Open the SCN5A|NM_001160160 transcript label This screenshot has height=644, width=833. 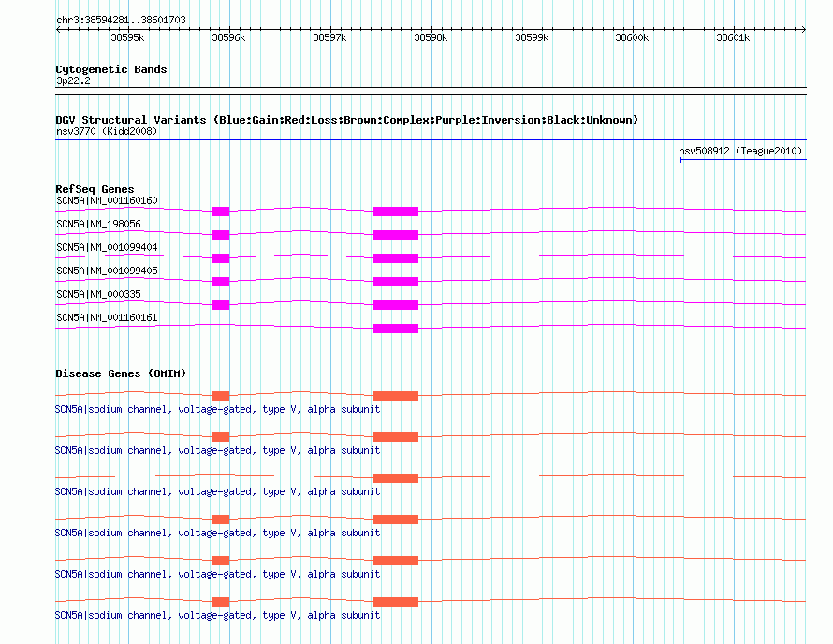(107, 201)
